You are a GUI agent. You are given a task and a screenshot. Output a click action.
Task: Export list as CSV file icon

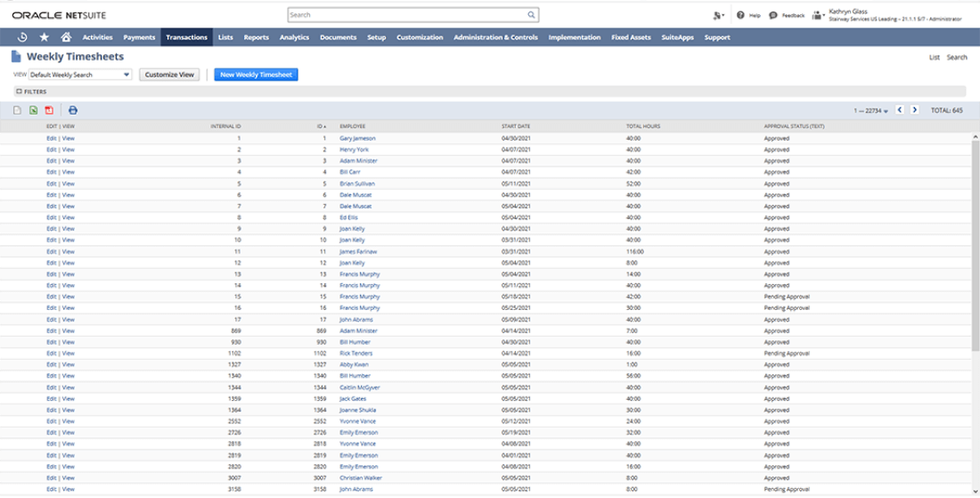pos(17,110)
